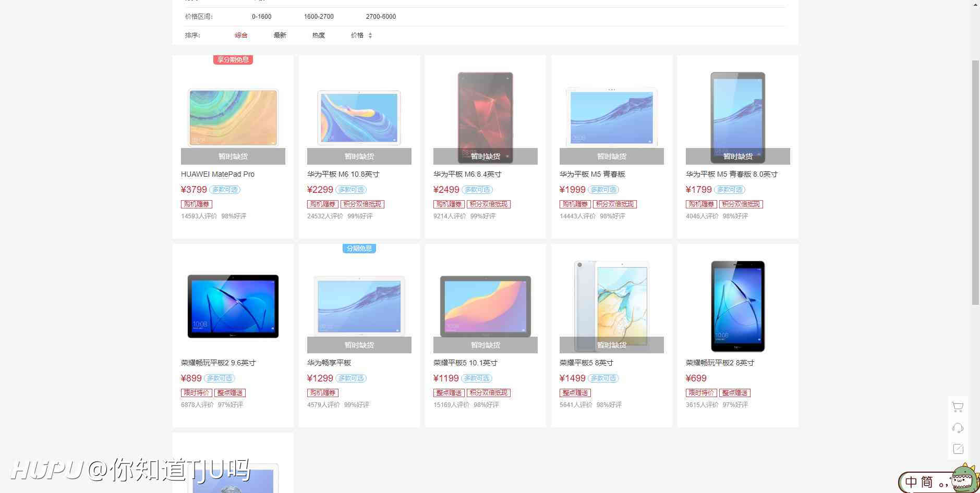The height and width of the screenshot is (493, 980).
Task: Click 荣耀平板5 10.1英寸 title
Action: (465, 363)
